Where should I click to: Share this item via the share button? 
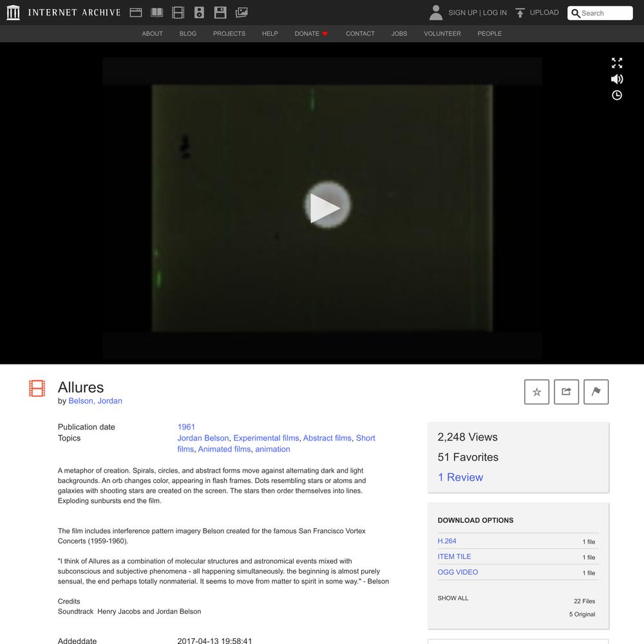click(x=566, y=392)
